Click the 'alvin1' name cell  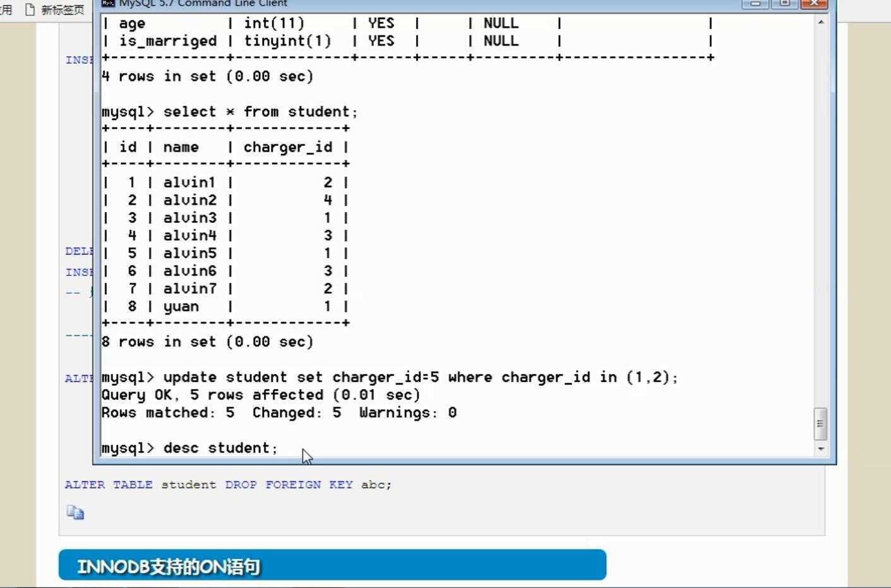189,183
